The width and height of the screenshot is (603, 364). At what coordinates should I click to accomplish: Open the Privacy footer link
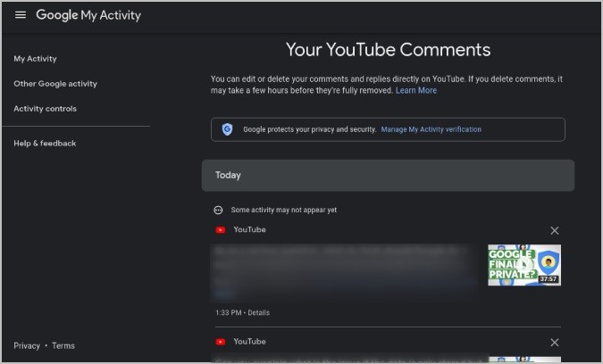click(27, 345)
